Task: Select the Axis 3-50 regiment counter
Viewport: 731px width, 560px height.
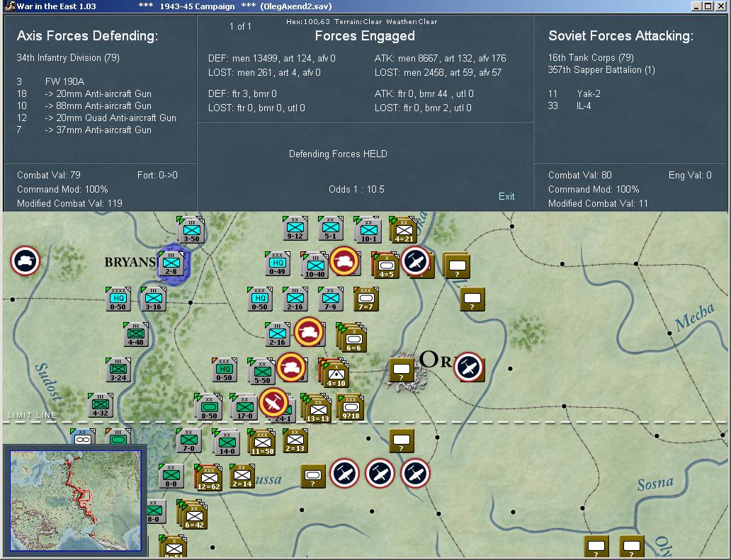Action: point(191,230)
